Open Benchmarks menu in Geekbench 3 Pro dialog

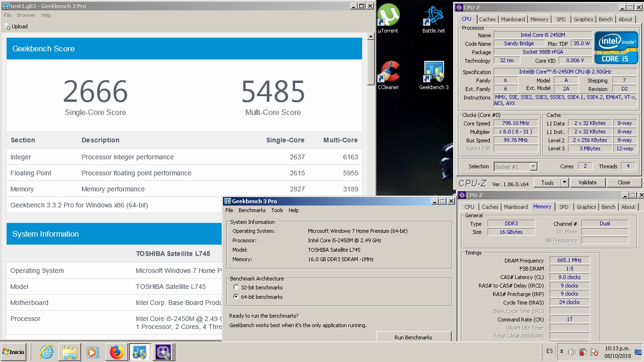(x=252, y=210)
